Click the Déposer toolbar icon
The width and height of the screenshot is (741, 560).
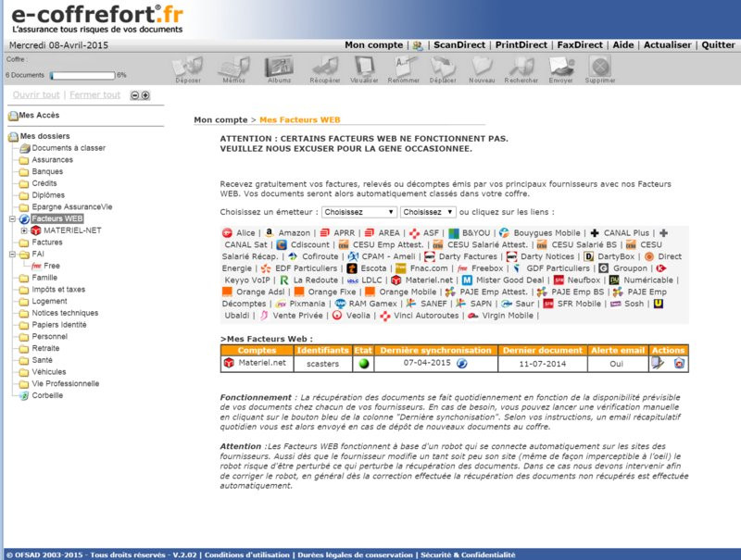pyautogui.click(x=188, y=67)
